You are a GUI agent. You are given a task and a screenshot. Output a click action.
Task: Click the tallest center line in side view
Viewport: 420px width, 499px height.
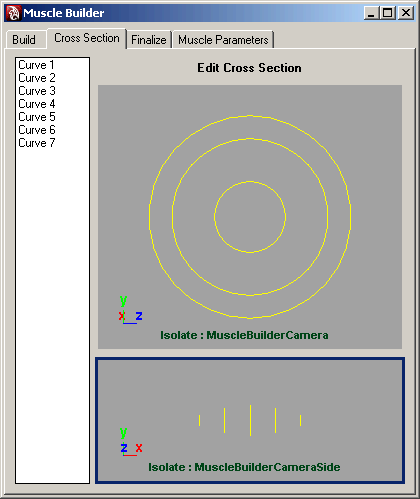(x=250, y=420)
